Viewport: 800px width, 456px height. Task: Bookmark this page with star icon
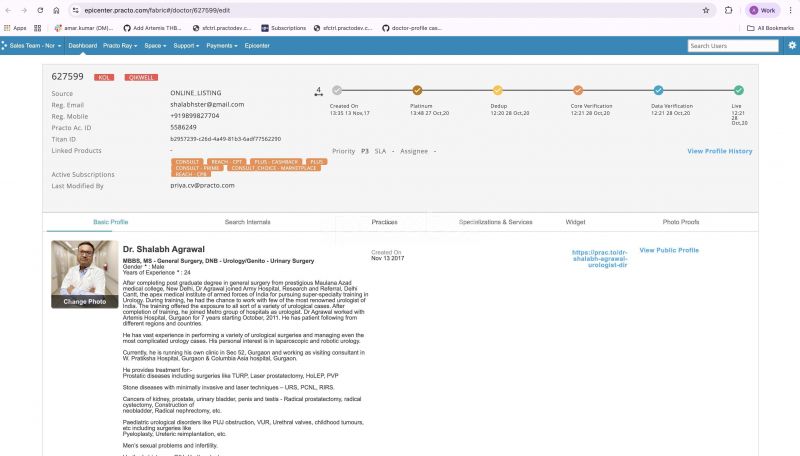click(706, 10)
